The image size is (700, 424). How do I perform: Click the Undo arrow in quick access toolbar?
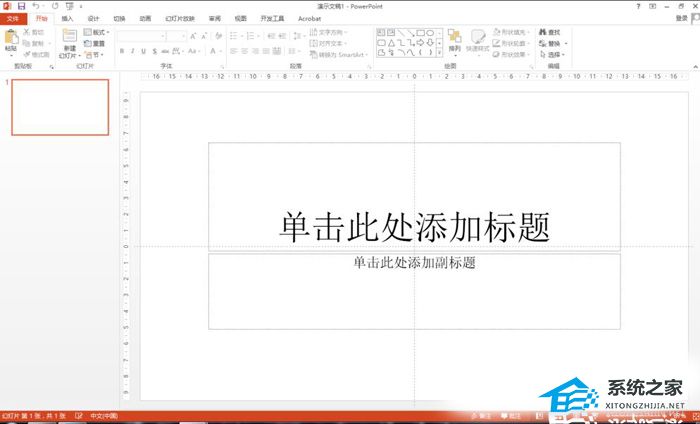pos(36,6)
